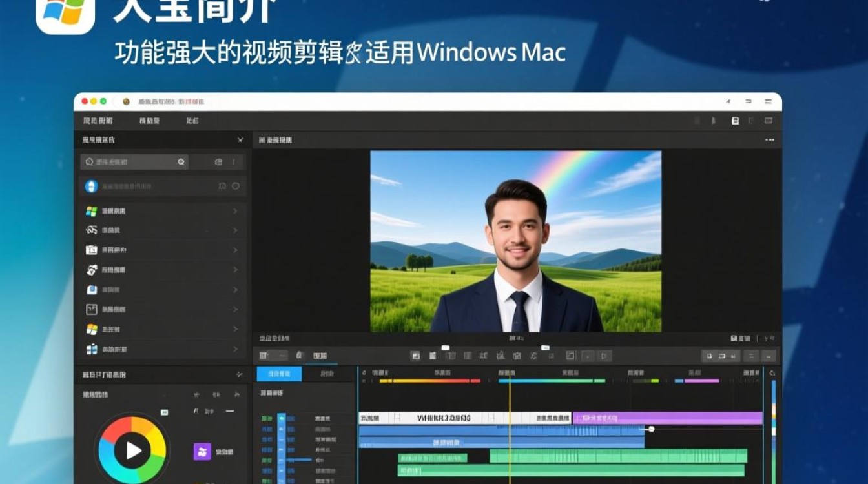868x484 pixels.
Task: Click the hollow square icon in the timeline toolbar
Action: coord(570,356)
